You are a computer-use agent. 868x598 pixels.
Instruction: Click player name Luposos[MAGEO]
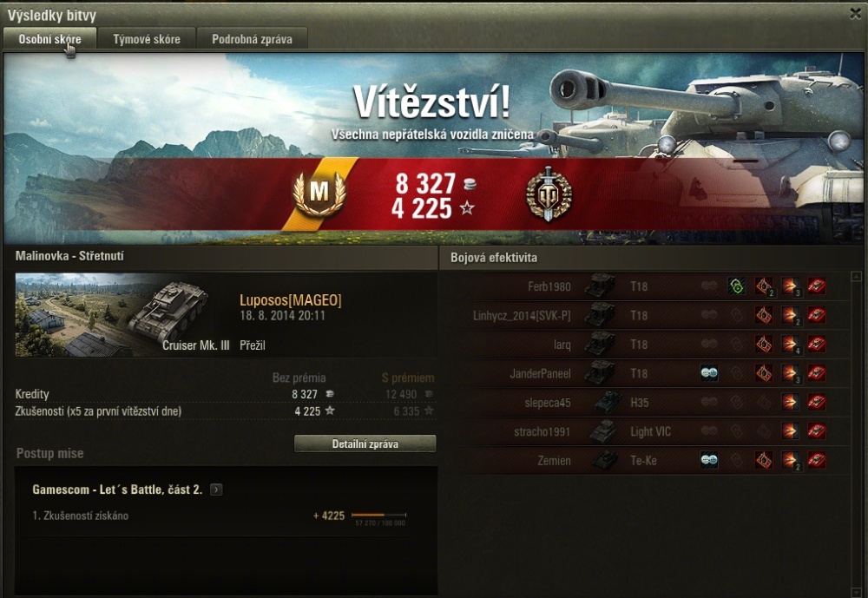click(291, 300)
